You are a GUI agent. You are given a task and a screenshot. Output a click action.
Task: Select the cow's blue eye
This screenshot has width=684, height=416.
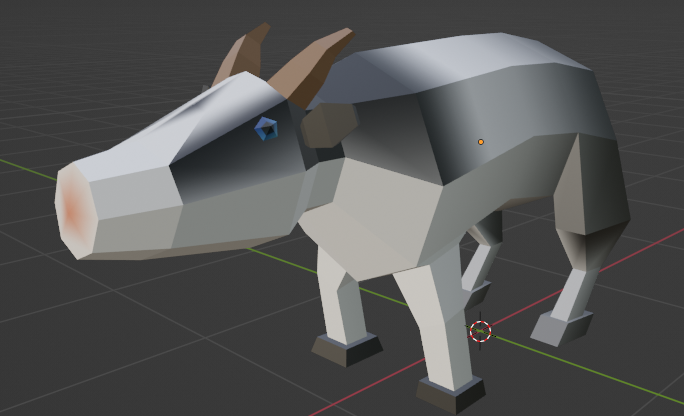(x=266, y=129)
